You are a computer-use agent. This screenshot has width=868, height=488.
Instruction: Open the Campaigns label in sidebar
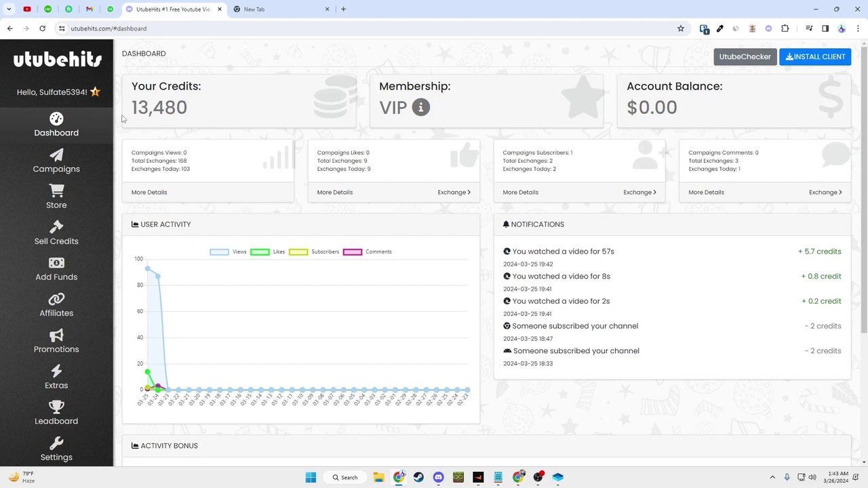56,169
